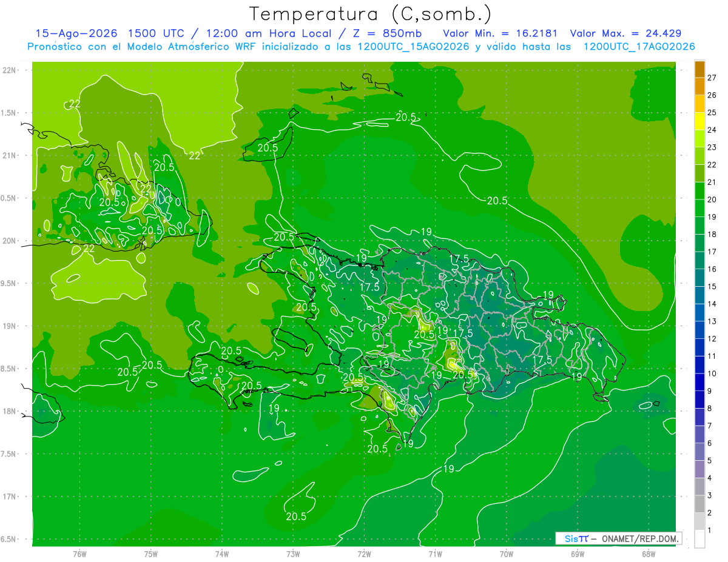Screen dimensions: 728x562
Task: Click the 19N latitude axis label
Action: click(x=8, y=326)
